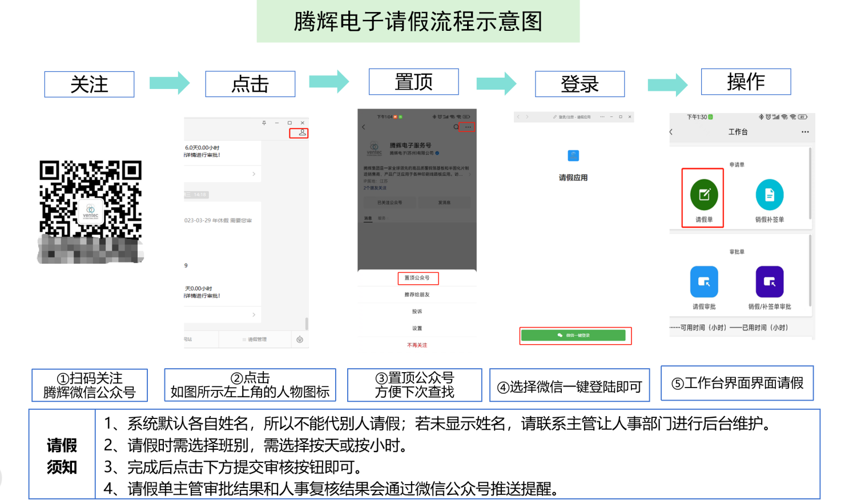Click the pin icon in the chat window title bar
Image resolution: width=849 pixels, height=504 pixels.
[x=264, y=123]
